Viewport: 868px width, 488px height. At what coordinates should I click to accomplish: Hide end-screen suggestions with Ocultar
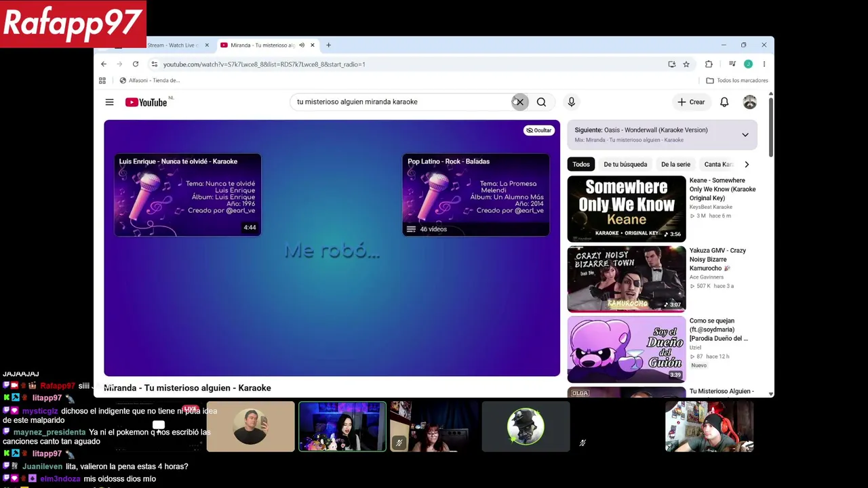click(539, 130)
